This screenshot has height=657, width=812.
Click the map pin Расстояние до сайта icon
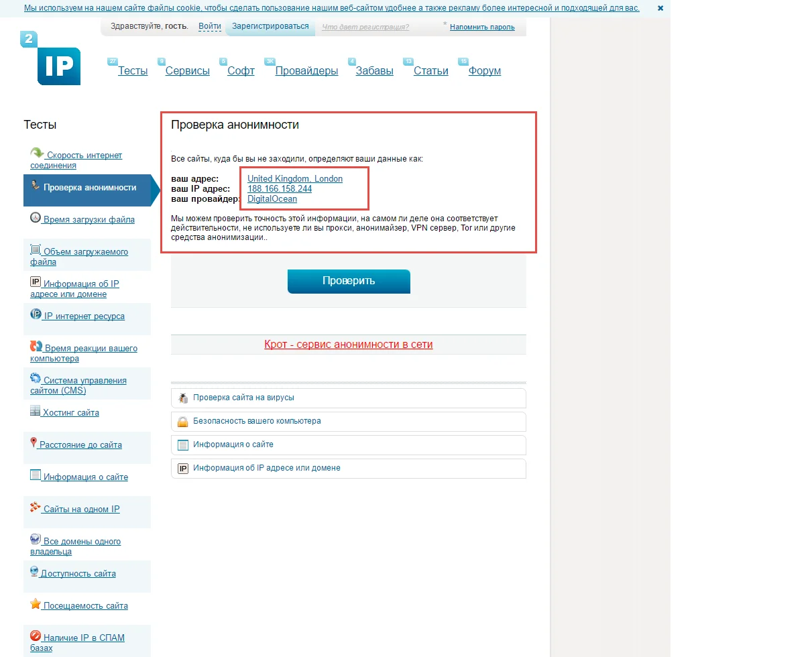[34, 442]
